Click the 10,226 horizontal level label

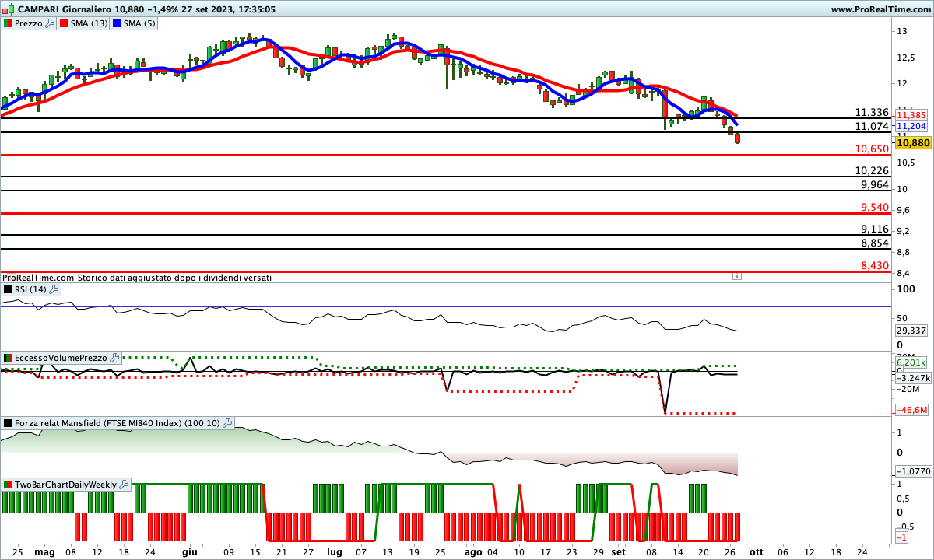coord(871,170)
